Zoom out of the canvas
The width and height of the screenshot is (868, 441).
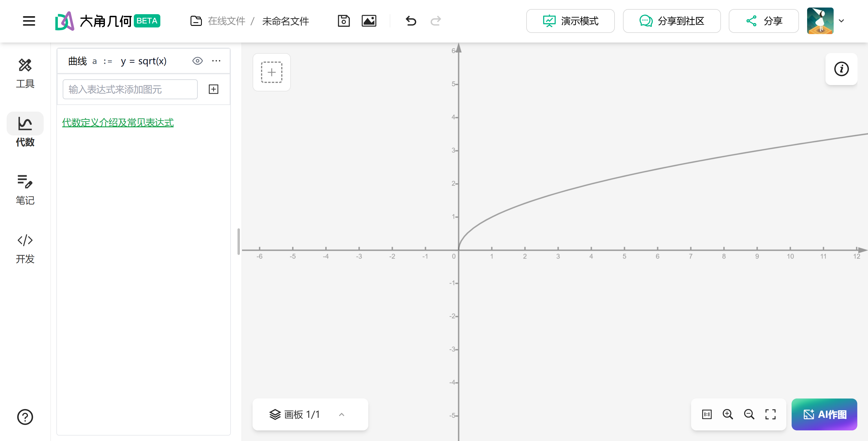click(749, 414)
